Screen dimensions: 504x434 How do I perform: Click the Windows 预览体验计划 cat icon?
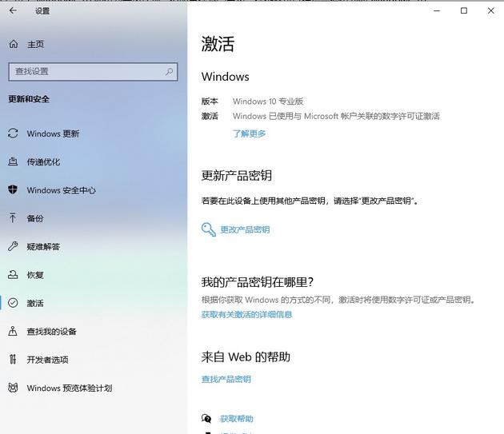(13, 388)
